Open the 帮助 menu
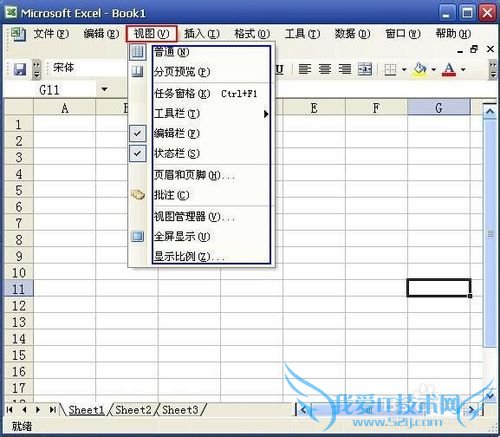The width and height of the screenshot is (500, 437). (x=453, y=34)
